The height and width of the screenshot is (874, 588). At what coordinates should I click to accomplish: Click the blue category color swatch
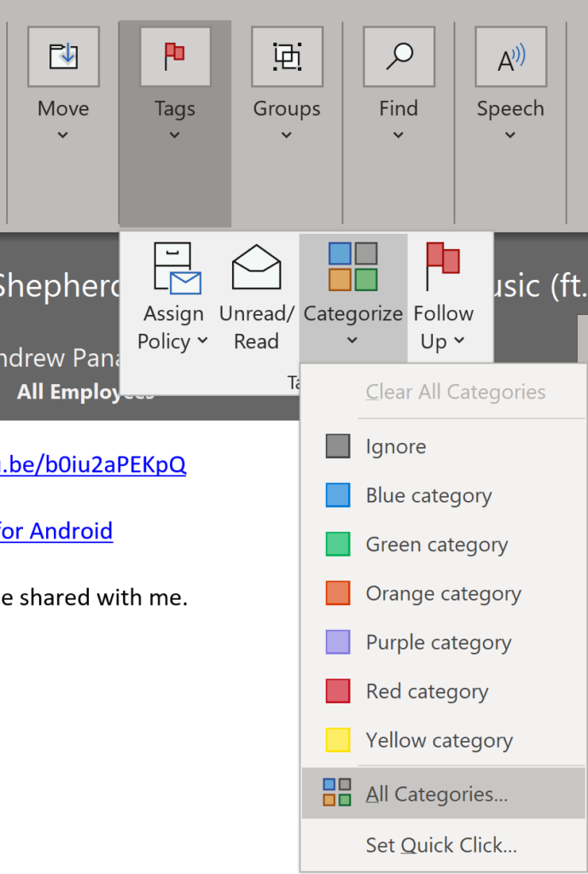[338, 496]
